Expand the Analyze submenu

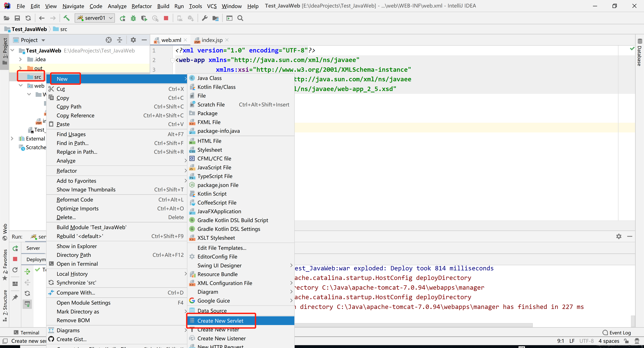117,161
